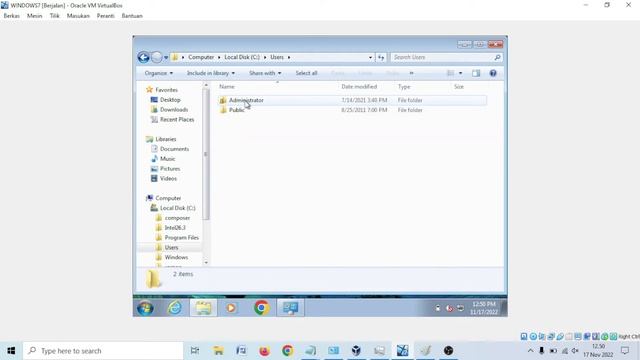640x360 pixels.
Task: Open view options dropdown arrow
Action: 460,73
